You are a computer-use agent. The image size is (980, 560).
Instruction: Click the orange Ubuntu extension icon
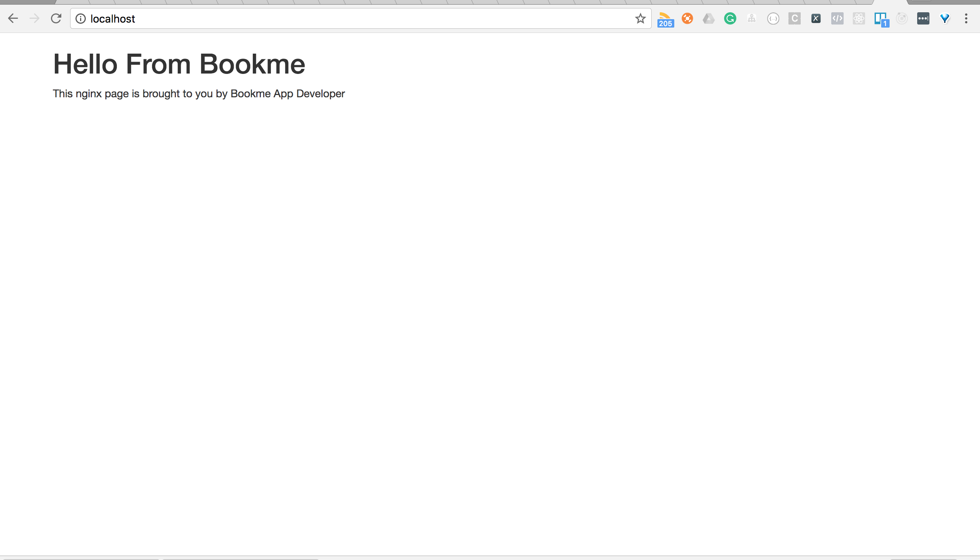pos(687,18)
